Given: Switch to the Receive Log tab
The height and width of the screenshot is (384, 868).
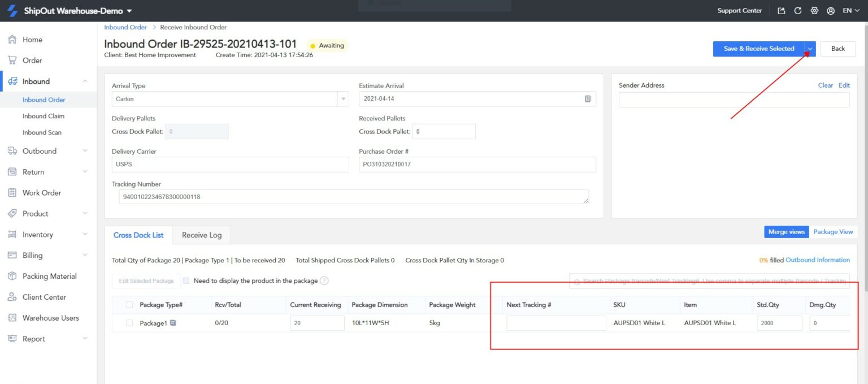Looking at the screenshot, I should tap(201, 235).
